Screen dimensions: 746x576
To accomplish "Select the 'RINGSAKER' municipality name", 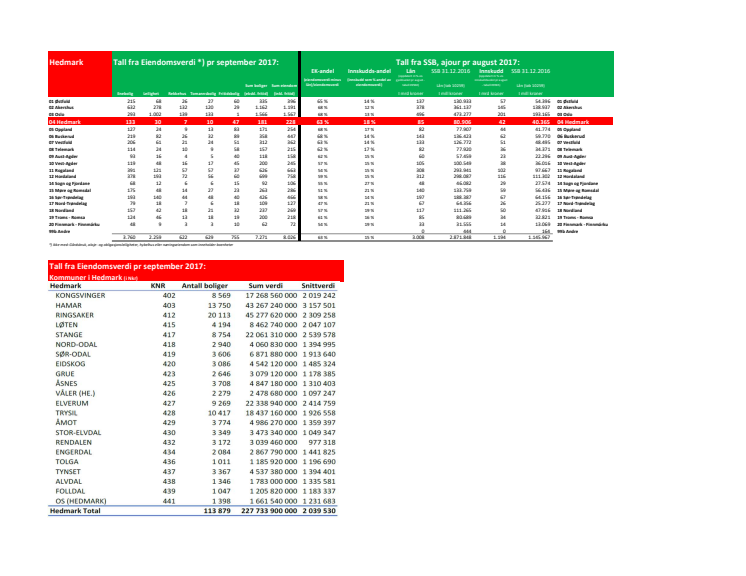I will (75, 315).
